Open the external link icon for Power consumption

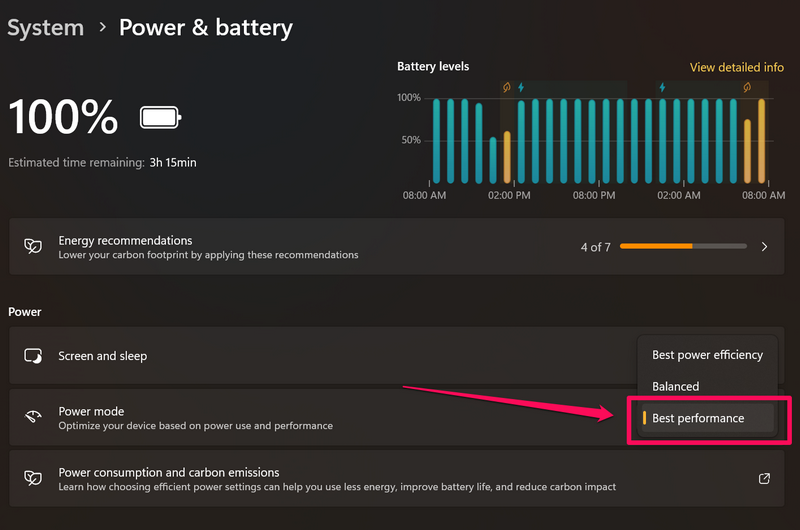click(x=765, y=478)
